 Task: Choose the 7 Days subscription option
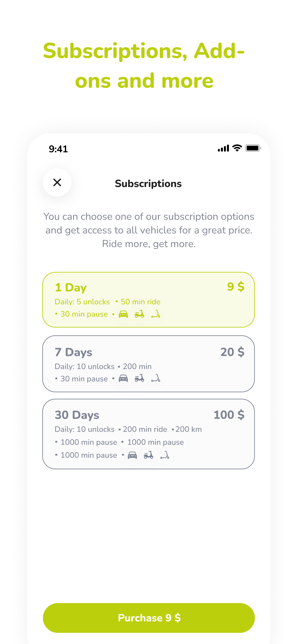149,364
